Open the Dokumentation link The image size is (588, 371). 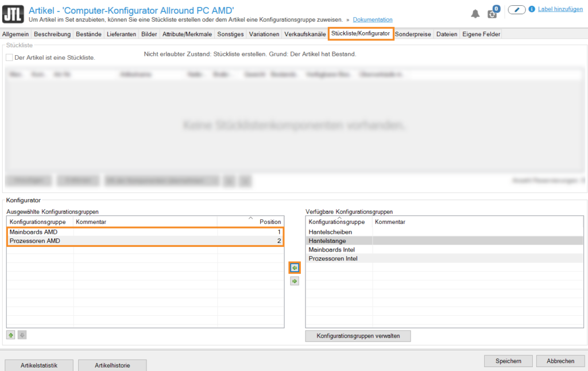click(x=373, y=20)
